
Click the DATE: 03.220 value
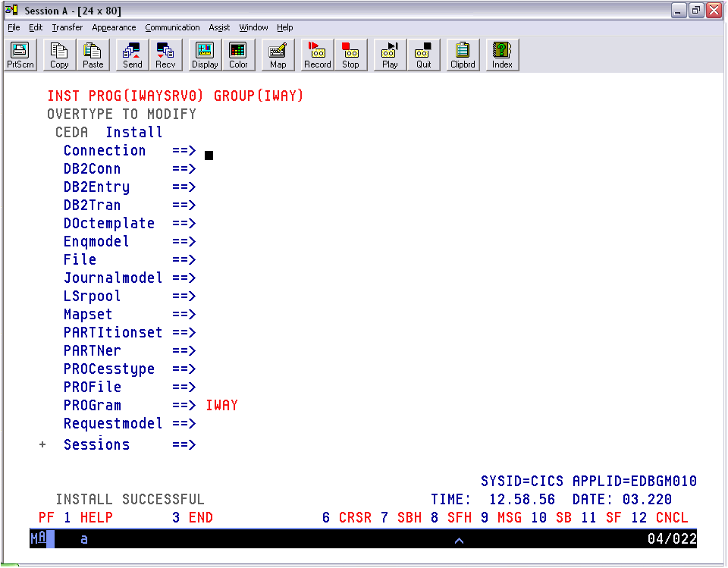[622, 500]
